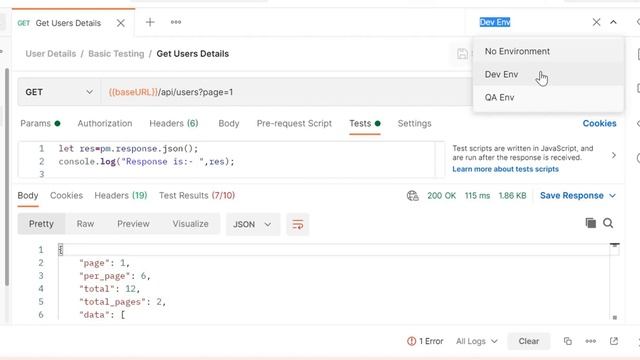640x360 pixels.
Task: Open the Save Response dropdown
Action: pos(578,196)
